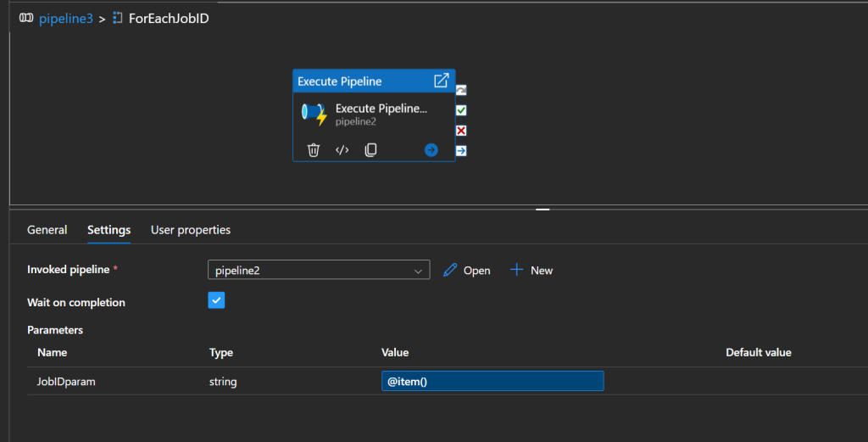Delete the Execute Pipeline activity with trash icon
This screenshot has width=868, height=442.
pyautogui.click(x=314, y=150)
